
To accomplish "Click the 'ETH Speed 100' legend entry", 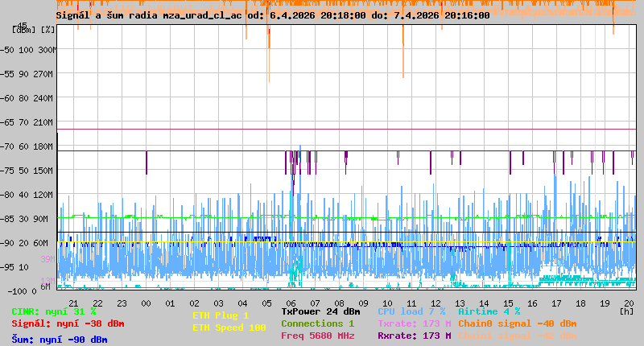I will pos(229,328).
